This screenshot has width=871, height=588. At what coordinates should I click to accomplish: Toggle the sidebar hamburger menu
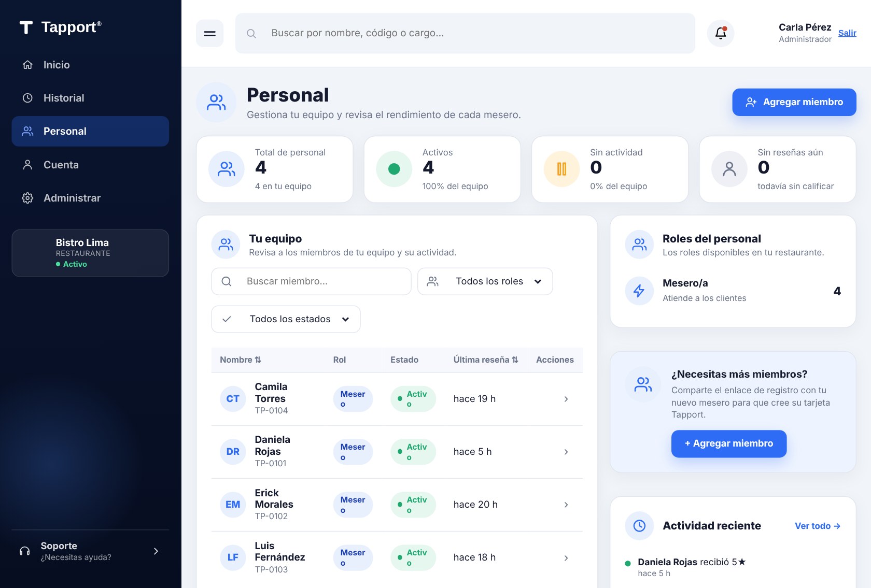click(x=209, y=34)
